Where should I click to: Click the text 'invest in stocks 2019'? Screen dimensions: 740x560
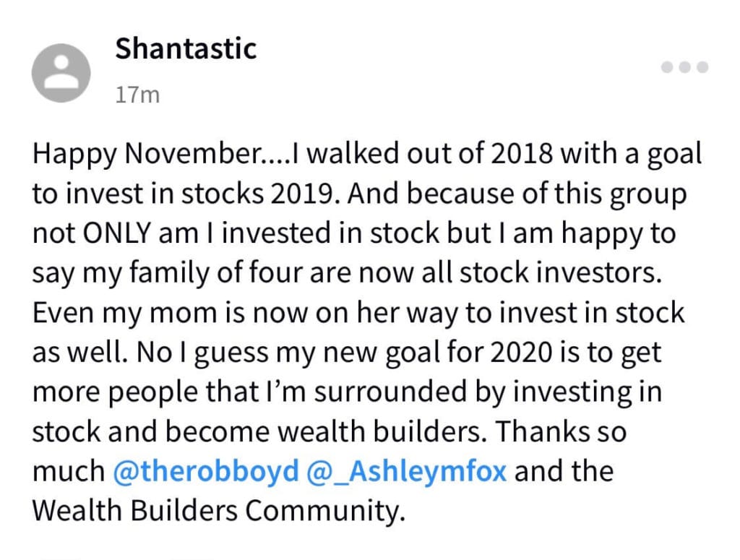202,194
